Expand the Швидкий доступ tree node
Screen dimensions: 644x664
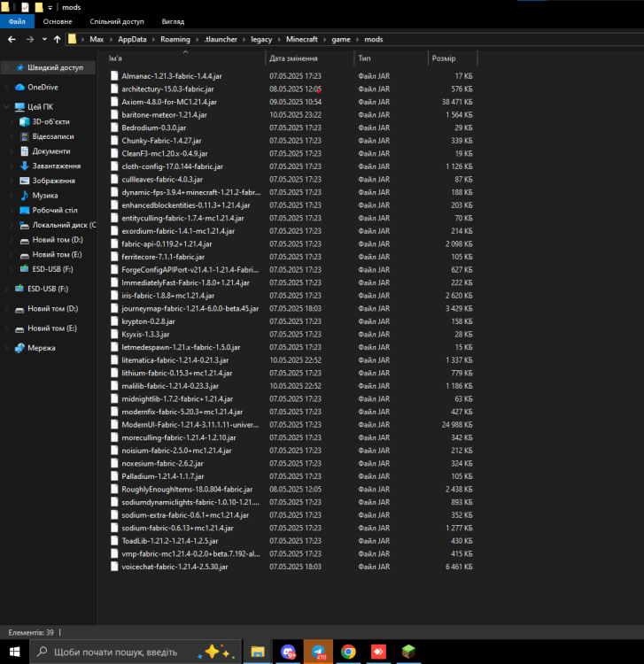pyautogui.click(x=6, y=68)
